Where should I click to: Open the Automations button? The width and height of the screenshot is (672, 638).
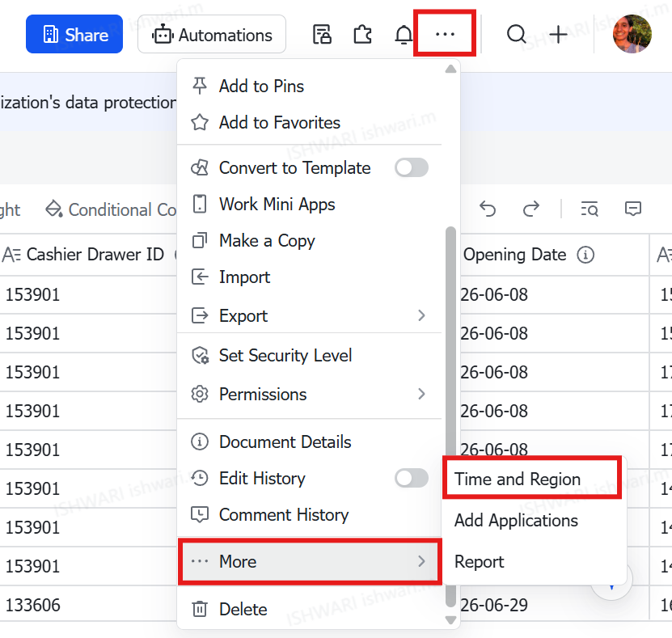tap(212, 34)
